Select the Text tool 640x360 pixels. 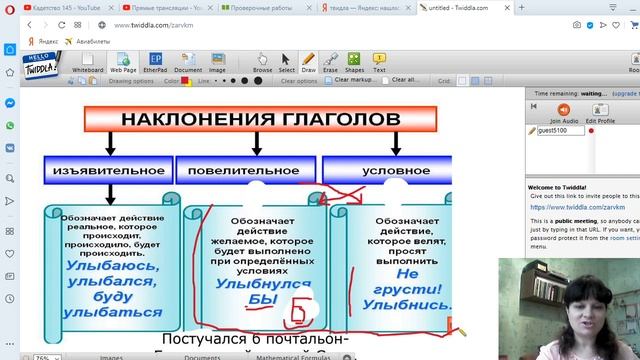tap(379, 62)
